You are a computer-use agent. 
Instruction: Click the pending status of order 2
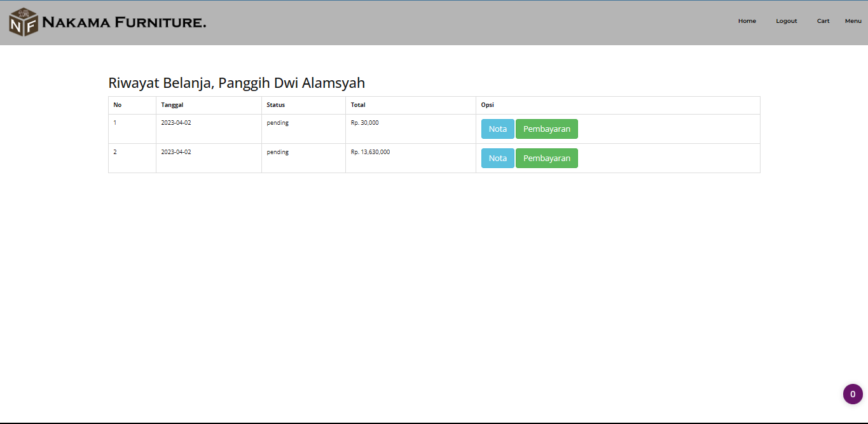(x=277, y=152)
